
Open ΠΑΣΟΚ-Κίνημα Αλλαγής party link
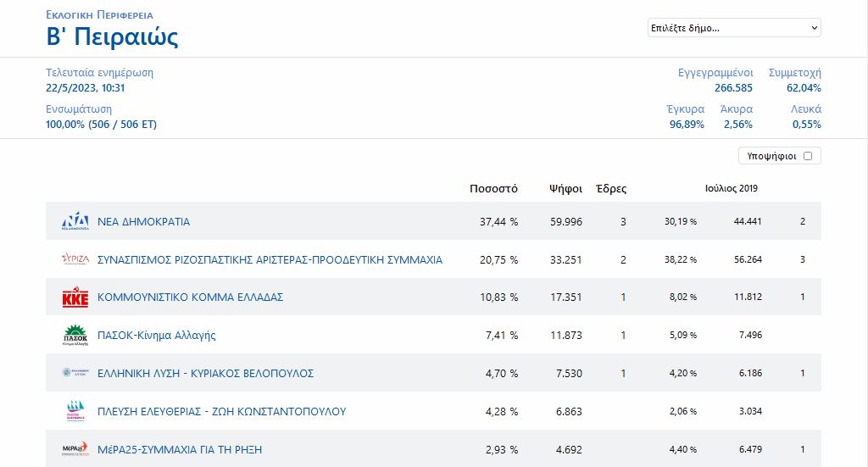[x=157, y=336]
